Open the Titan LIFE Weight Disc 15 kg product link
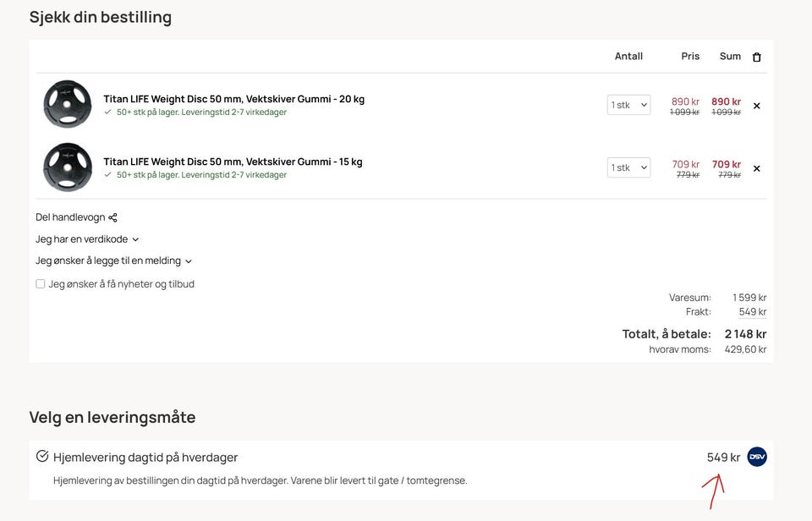The height and width of the screenshot is (521, 812). 233,162
